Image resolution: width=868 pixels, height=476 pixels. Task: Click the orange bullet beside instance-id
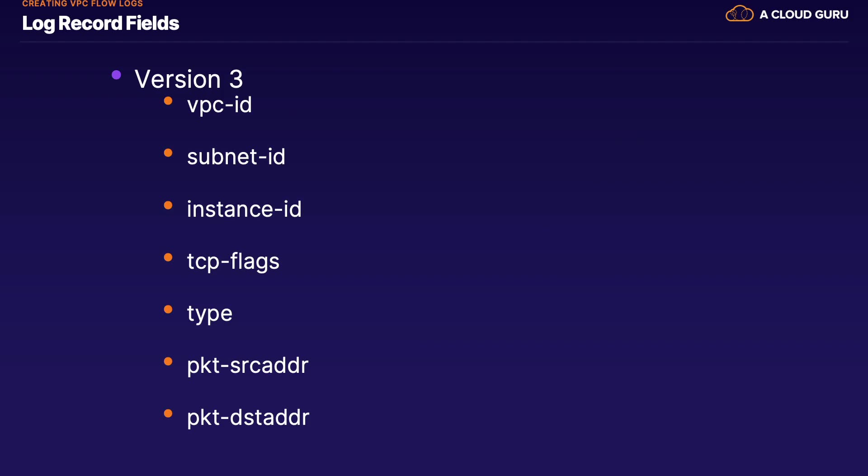168,205
